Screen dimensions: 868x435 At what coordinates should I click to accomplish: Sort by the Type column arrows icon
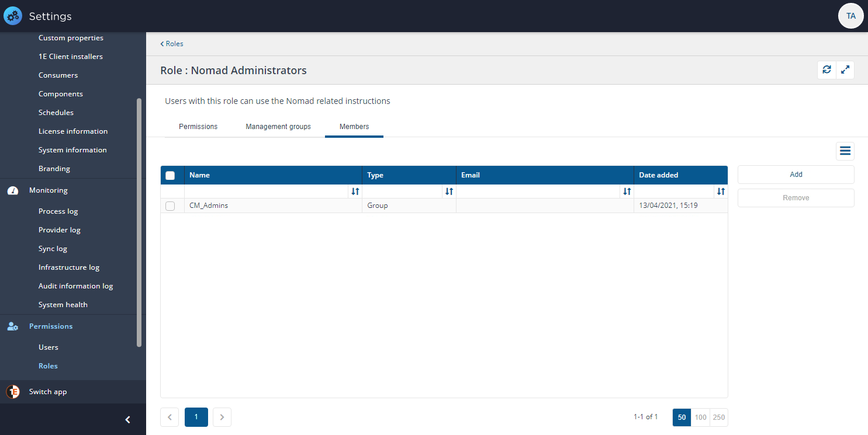449,192
